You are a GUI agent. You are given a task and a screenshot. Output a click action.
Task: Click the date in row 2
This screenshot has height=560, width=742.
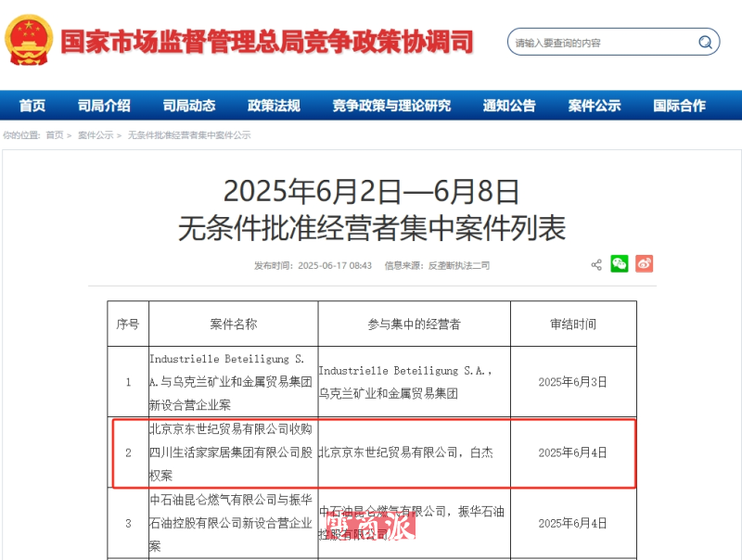click(573, 452)
